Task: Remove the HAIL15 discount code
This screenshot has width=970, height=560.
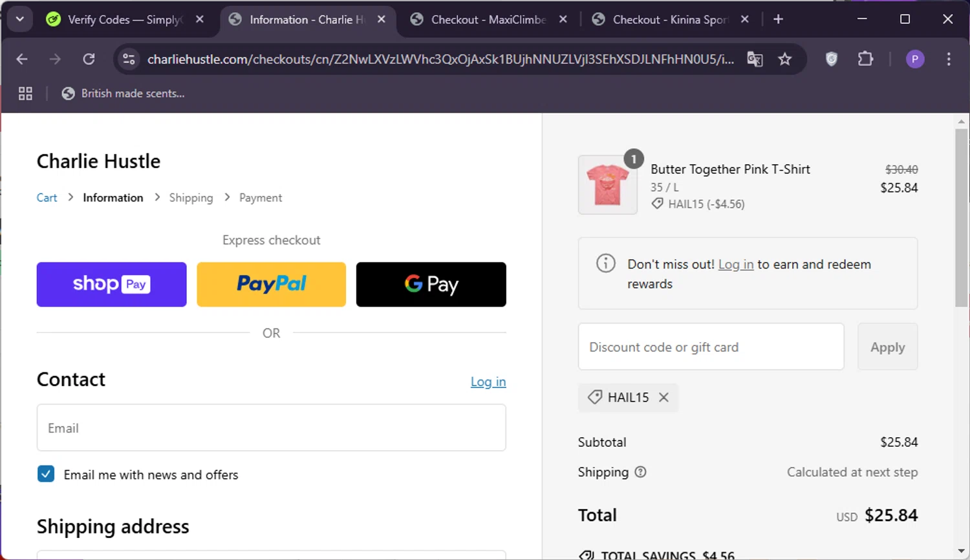Action: click(663, 398)
